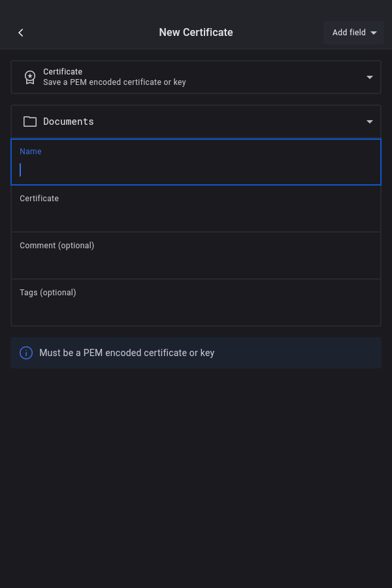
Task: Click the Certificate field label
Action: (x=39, y=199)
